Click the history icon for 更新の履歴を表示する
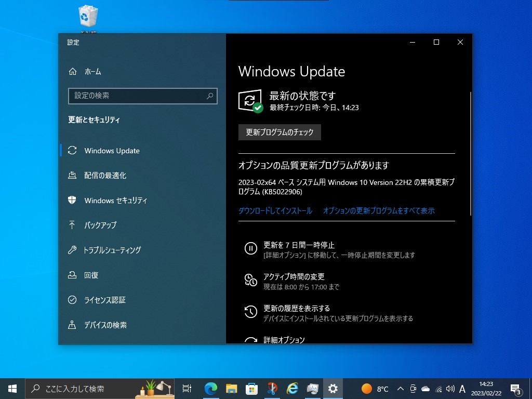Image resolution: width=532 pixels, height=399 pixels. pyautogui.click(x=249, y=312)
